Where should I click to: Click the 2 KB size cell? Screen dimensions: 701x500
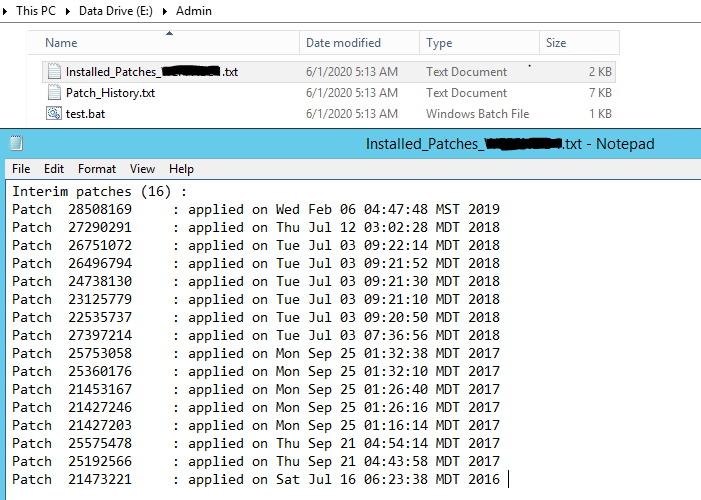(x=600, y=72)
